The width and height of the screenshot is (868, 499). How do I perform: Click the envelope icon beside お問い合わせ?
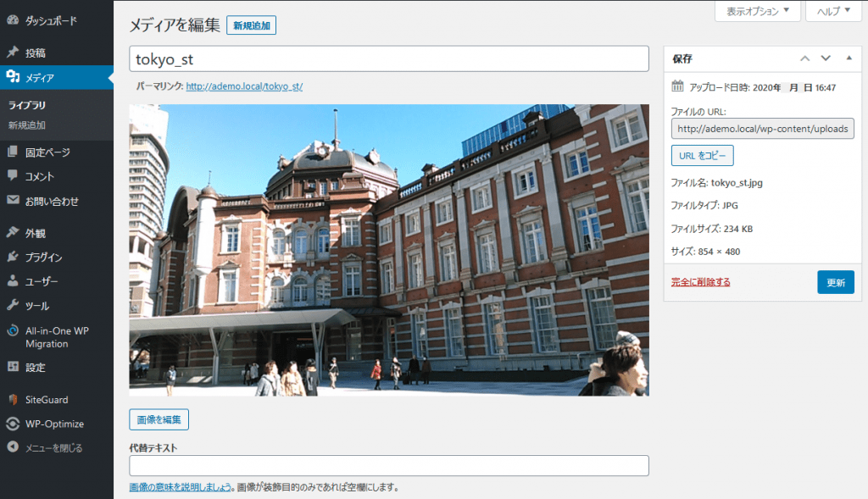pyautogui.click(x=13, y=200)
